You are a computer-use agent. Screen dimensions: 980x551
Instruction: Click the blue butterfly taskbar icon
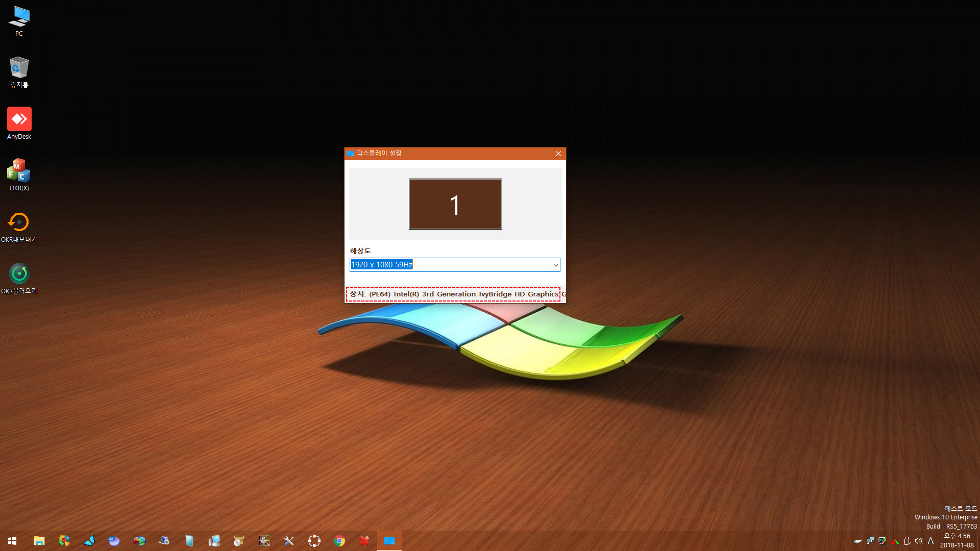pos(89,541)
